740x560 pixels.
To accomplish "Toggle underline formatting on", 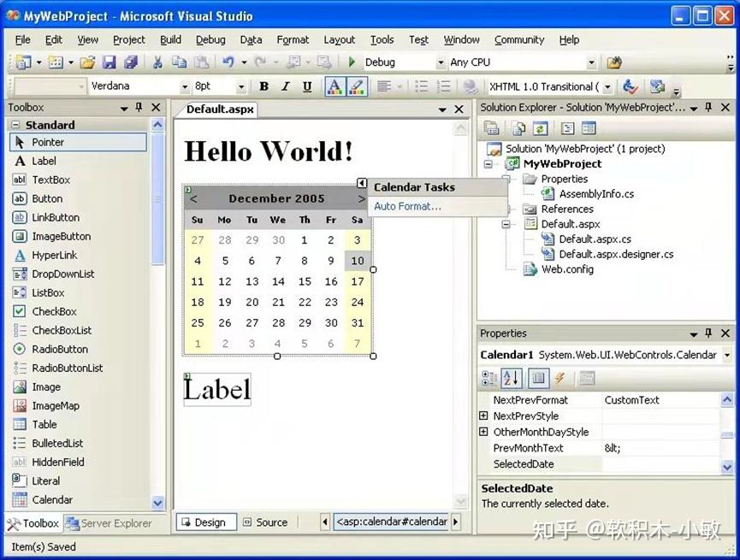I will 308,86.
